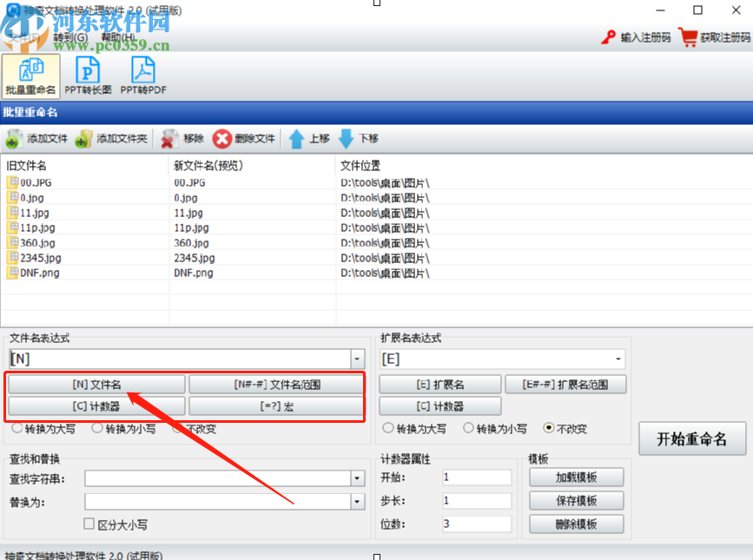Click the 上移 (Move Up) arrow icon

(x=297, y=138)
